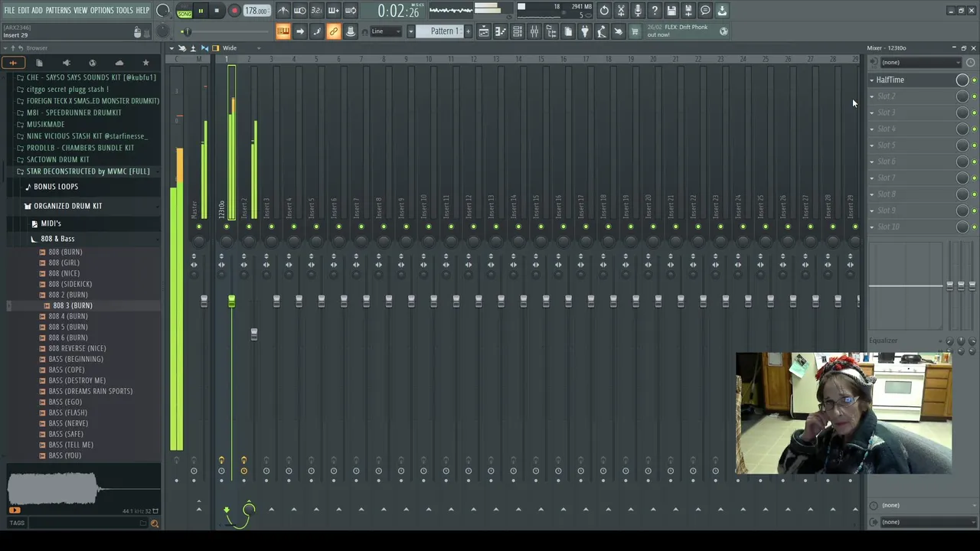Open the BONUS LOOPS folder
The height and width of the screenshot is (551, 980).
(56, 187)
